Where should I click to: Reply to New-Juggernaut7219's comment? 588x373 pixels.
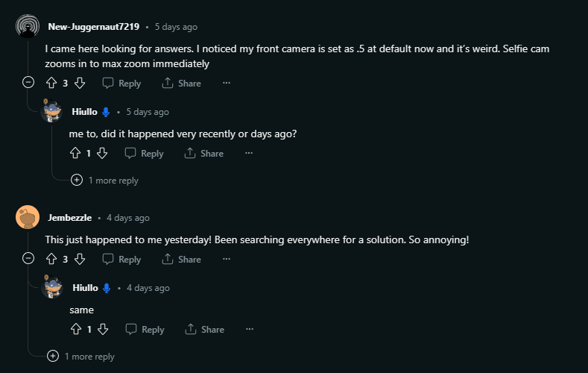pos(121,83)
